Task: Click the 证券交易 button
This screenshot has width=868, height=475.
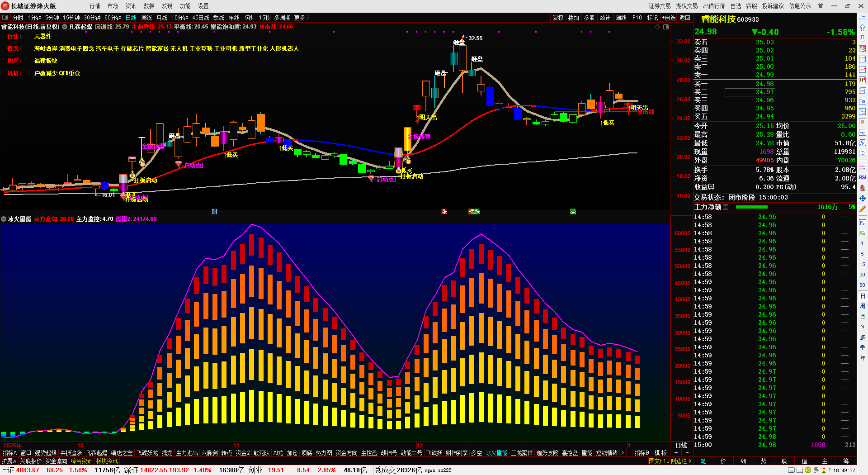Action: coord(660,6)
